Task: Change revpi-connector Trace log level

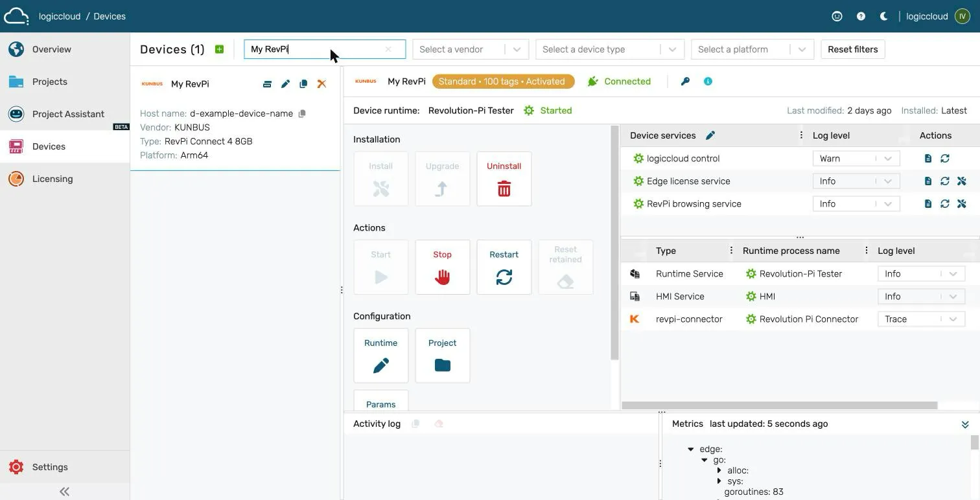Action: tap(921, 319)
